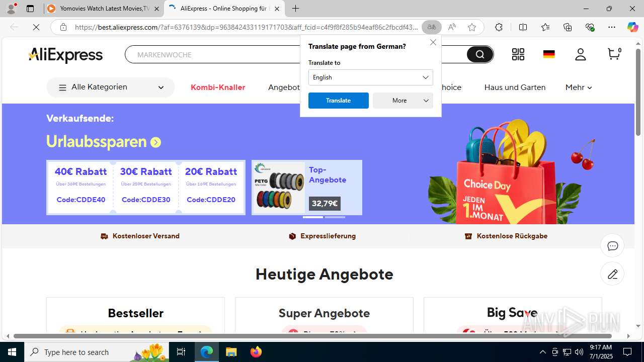The height and width of the screenshot is (362, 644).
Task: Add page to favorites star icon
Action: [x=471, y=27]
